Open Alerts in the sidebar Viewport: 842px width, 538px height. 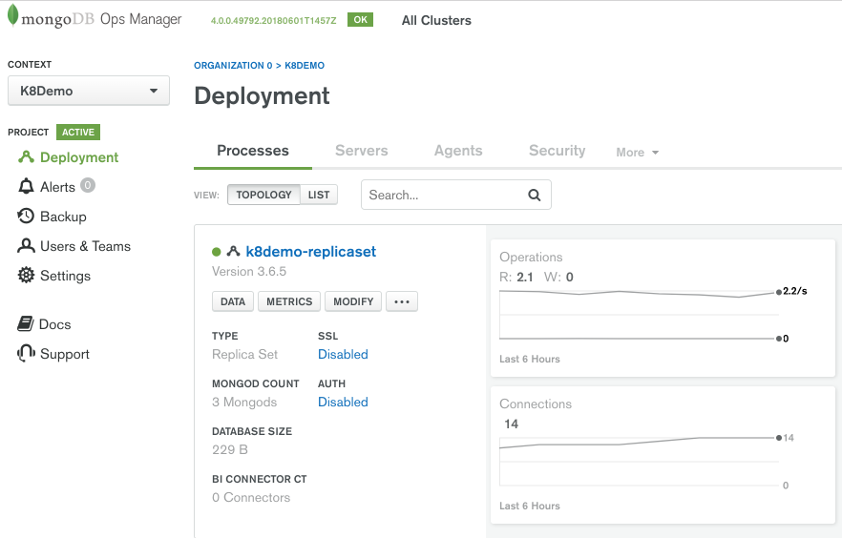click(x=56, y=186)
